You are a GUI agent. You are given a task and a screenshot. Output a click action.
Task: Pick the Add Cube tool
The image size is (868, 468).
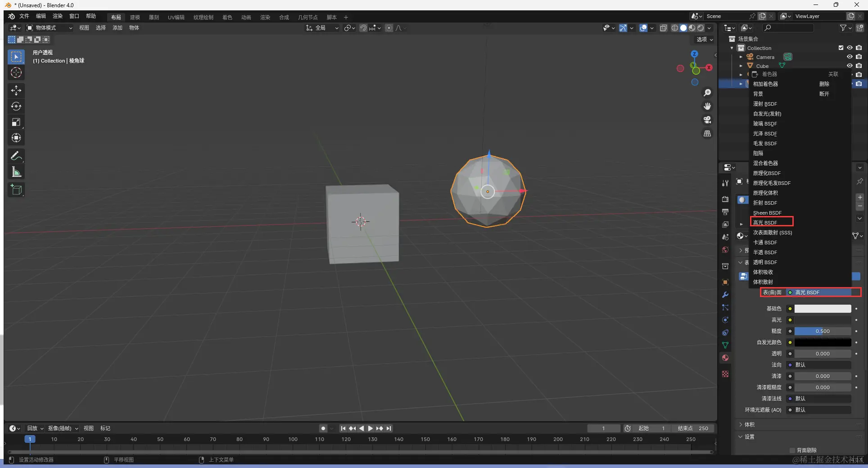click(x=16, y=190)
